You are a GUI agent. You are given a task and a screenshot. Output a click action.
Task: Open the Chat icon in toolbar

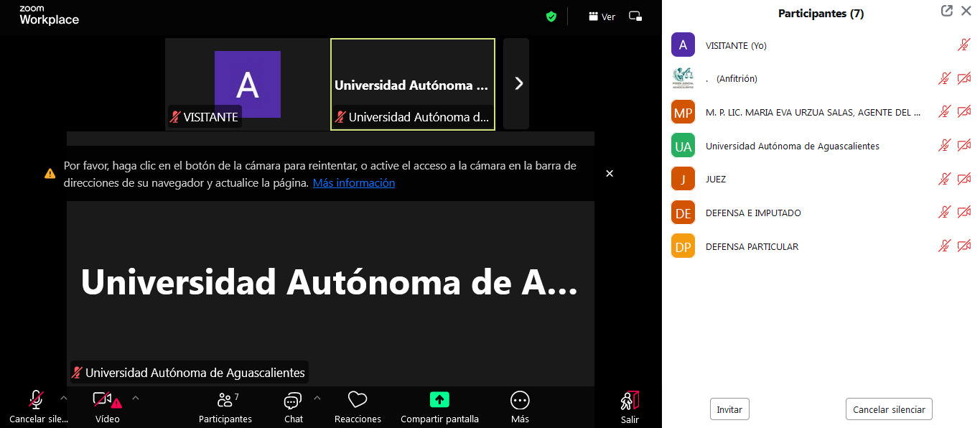click(293, 400)
